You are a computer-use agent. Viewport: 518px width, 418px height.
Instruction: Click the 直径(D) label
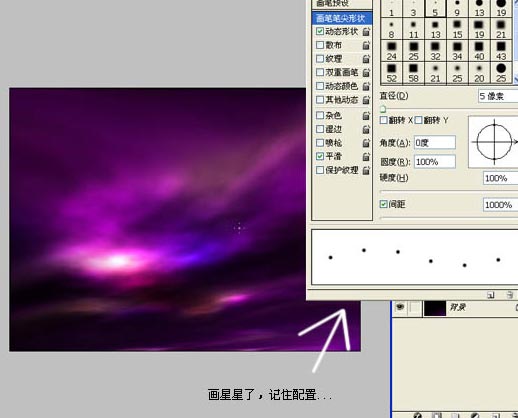pos(394,96)
